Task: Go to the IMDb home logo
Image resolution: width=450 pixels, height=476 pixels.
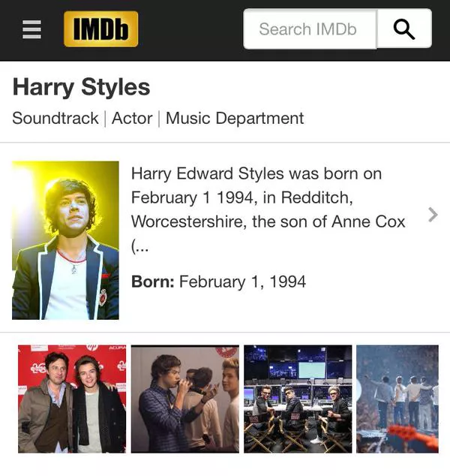Action: pos(101,29)
